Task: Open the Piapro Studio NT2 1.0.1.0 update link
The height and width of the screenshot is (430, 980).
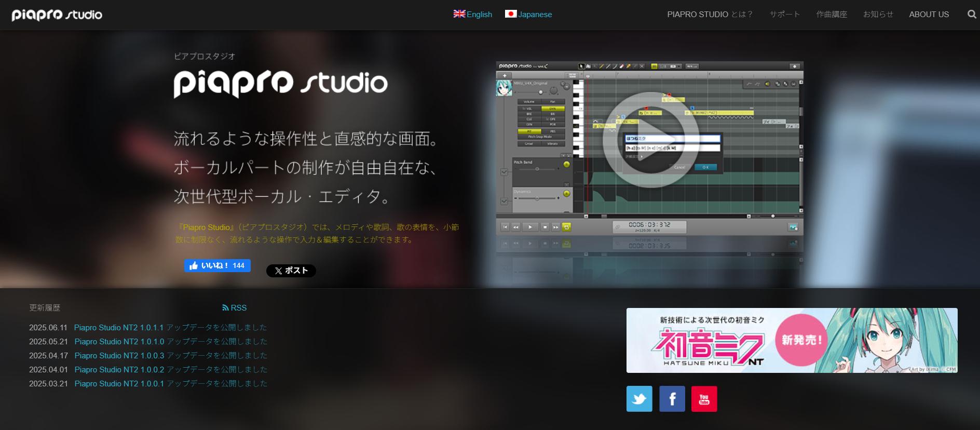Action: 171,342
